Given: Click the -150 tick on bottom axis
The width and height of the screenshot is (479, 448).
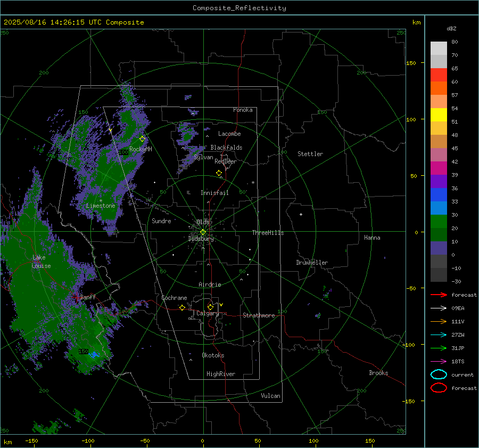Looking at the screenshot, I should point(31,441).
